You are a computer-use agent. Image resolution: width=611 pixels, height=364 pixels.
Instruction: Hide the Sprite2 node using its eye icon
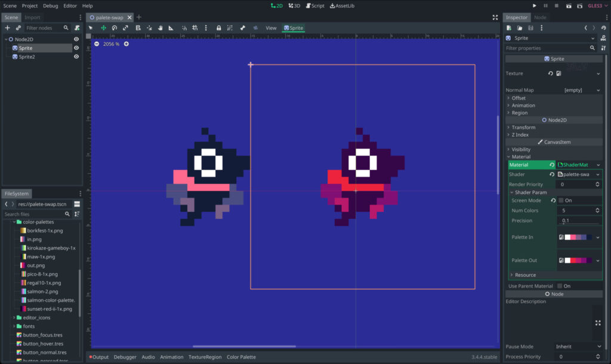coord(76,57)
